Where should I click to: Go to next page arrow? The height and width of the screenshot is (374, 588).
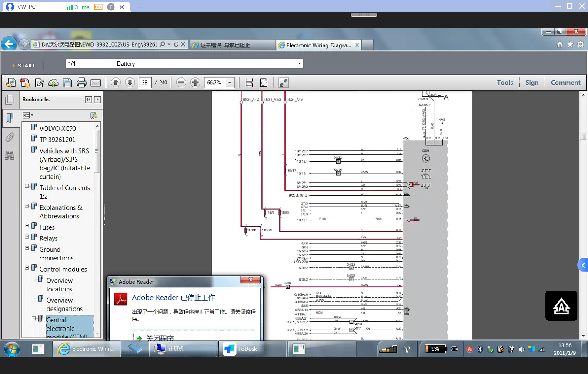point(130,83)
